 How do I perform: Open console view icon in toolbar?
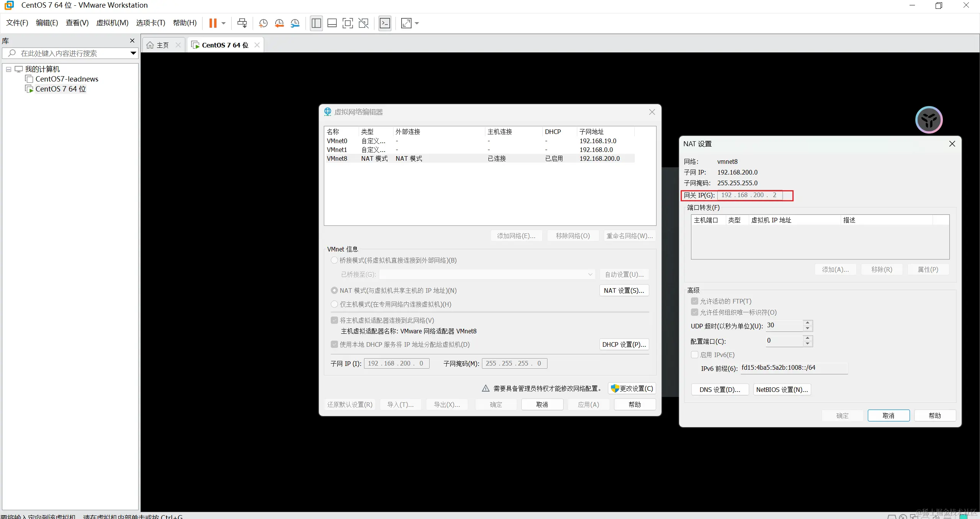click(x=385, y=23)
